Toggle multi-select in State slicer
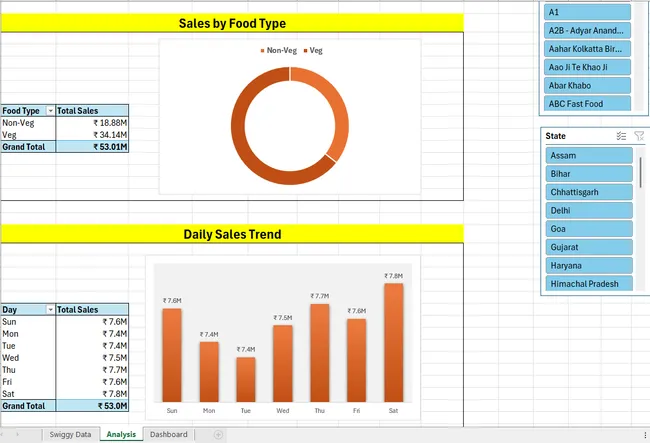The width and height of the screenshot is (650, 443). [x=621, y=136]
